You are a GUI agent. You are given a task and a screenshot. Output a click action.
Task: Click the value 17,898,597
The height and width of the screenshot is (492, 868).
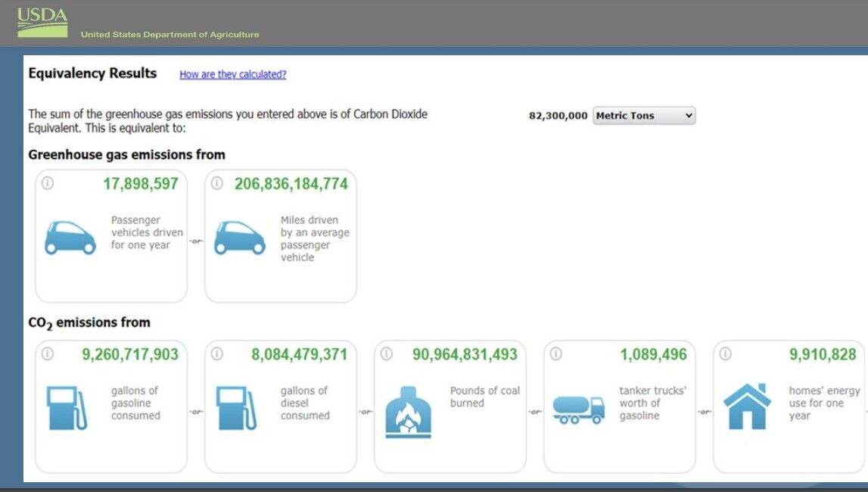141,184
